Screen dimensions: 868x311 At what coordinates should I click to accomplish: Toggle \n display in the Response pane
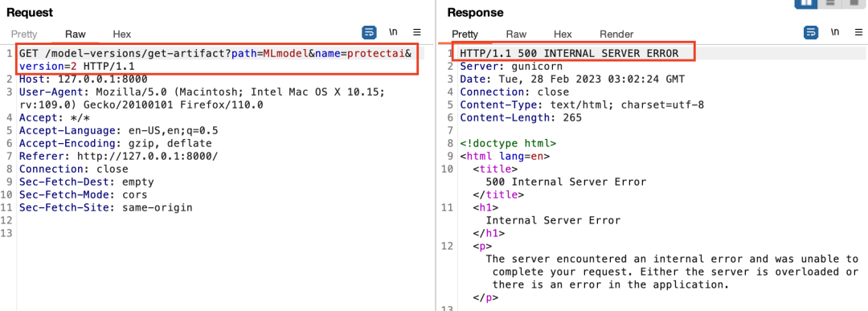835,32
